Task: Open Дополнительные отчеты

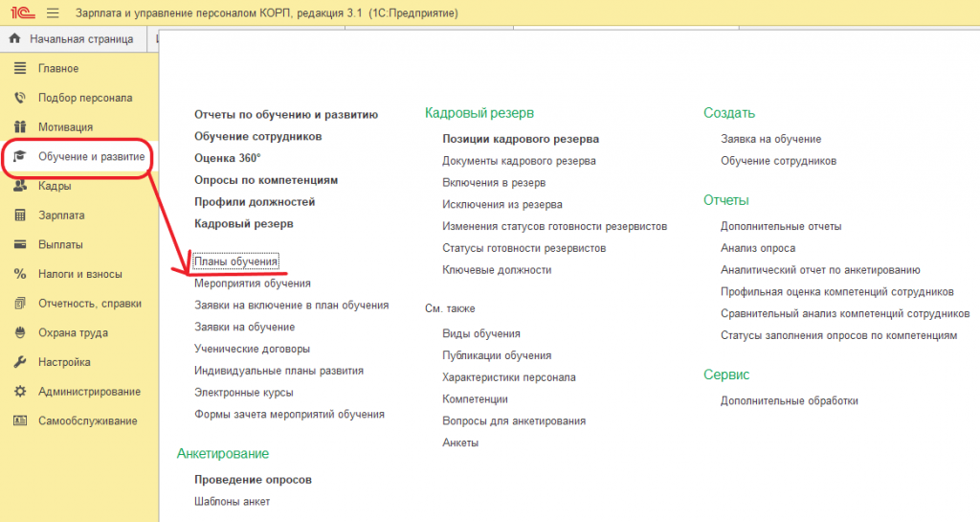Action: coord(781,226)
